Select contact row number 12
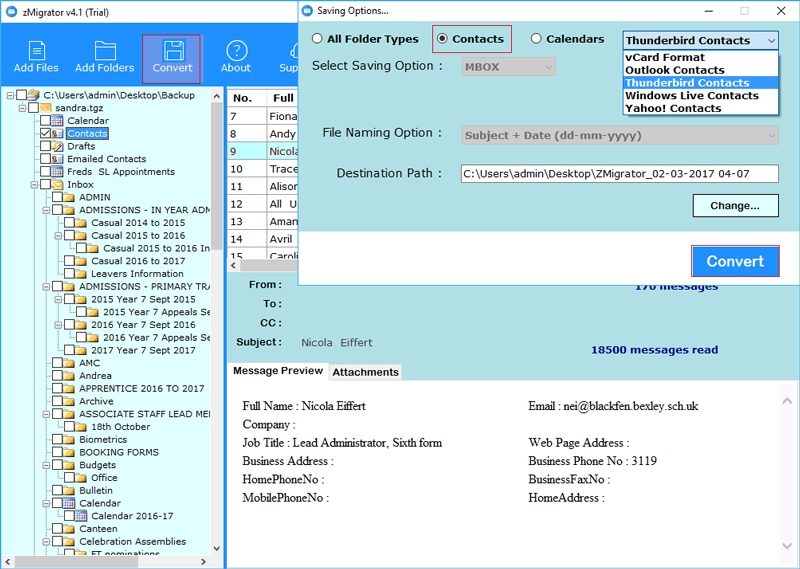 tap(262, 204)
